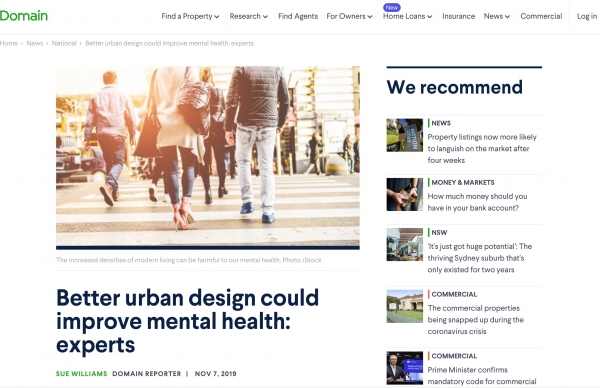Open the commercial properties coronavirus article thumbnail
This screenshot has height=388, width=600.
pyautogui.click(x=404, y=306)
